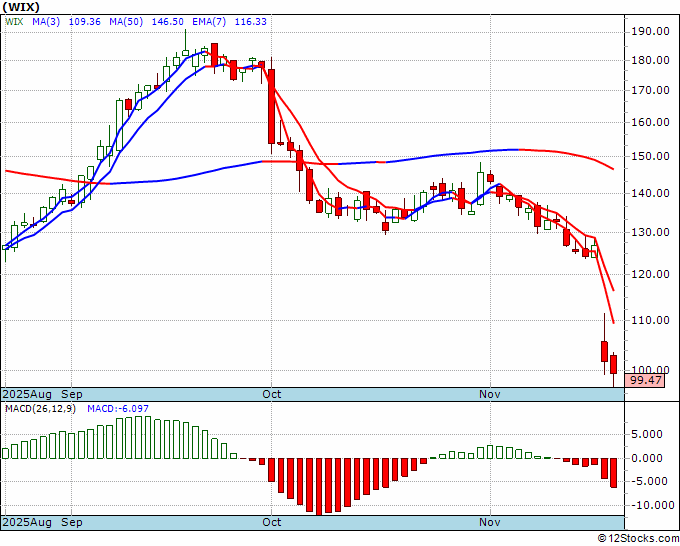The image size is (680, 546).
Task: Click the 190.00 price axis label
Action: click(650, 31)
